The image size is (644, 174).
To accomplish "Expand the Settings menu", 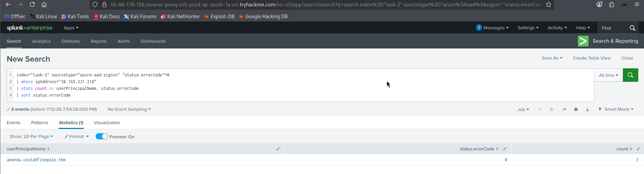I will click(x=528, y=28).
